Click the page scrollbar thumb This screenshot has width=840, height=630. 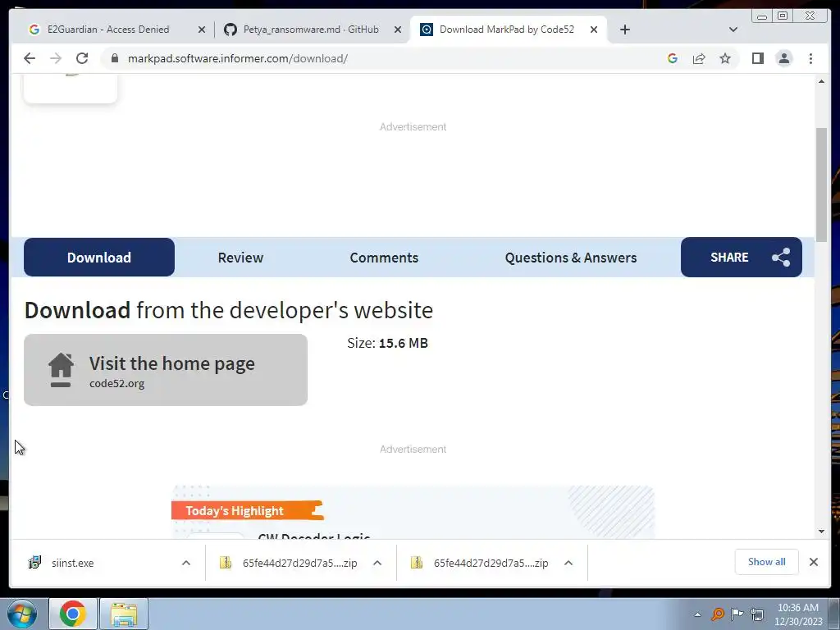coord(821,185)
